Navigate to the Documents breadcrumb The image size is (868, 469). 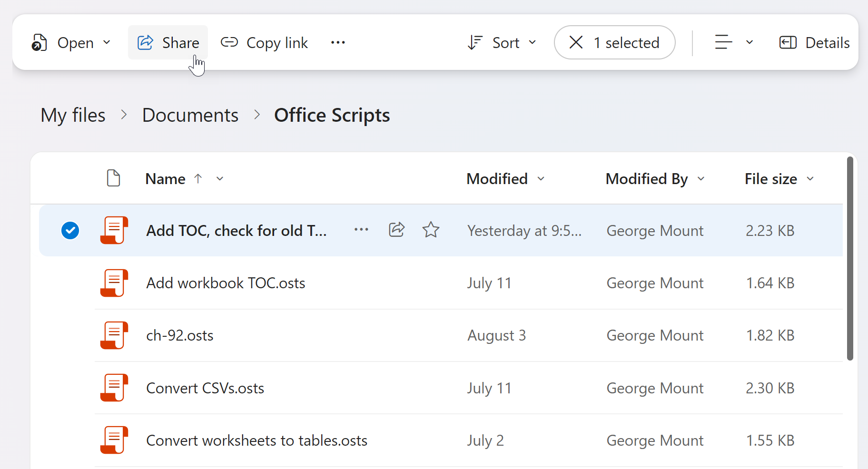tap(190, 116)
